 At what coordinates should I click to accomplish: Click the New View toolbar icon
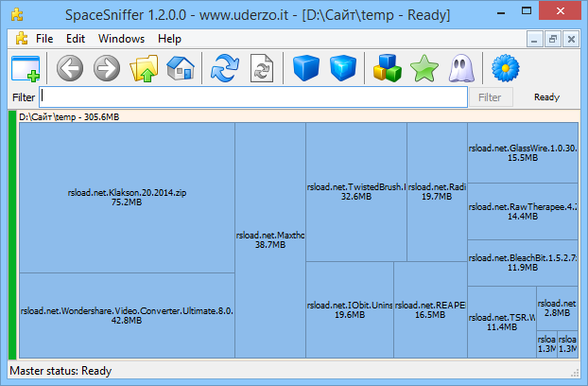(26, 69)
